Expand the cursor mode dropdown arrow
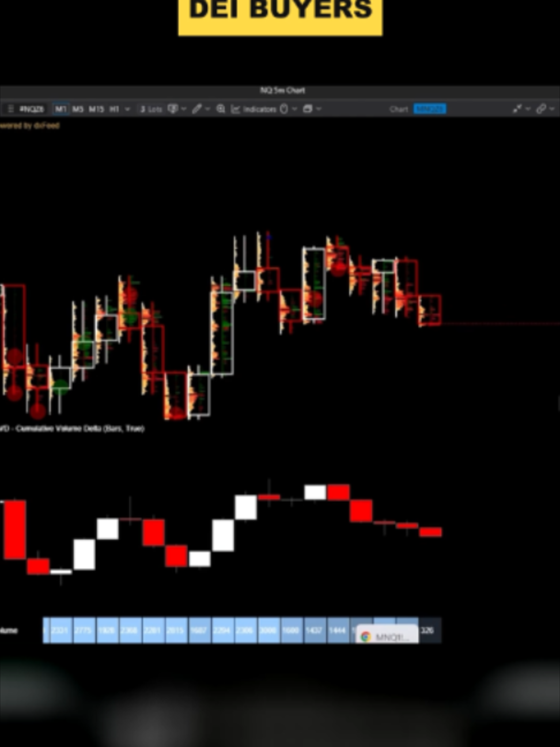The image size is (560, 747). (294, 109)
